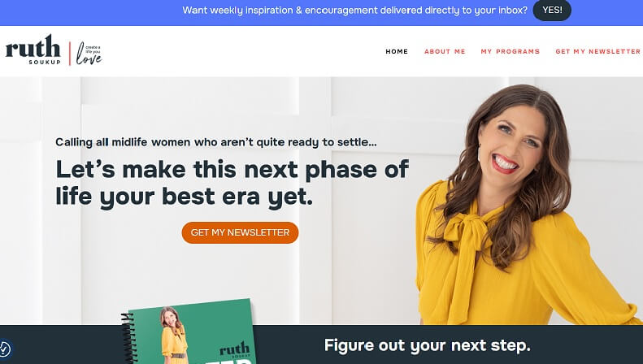Click the orange GET MY NEWSLETTER button
The height and width of the screenshot is (364, 643).
240,232
